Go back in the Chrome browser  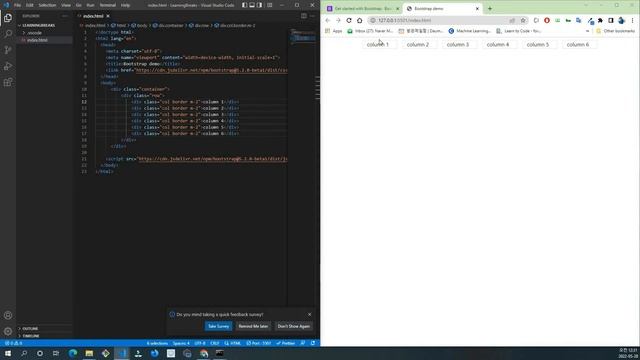pos(328,20)
